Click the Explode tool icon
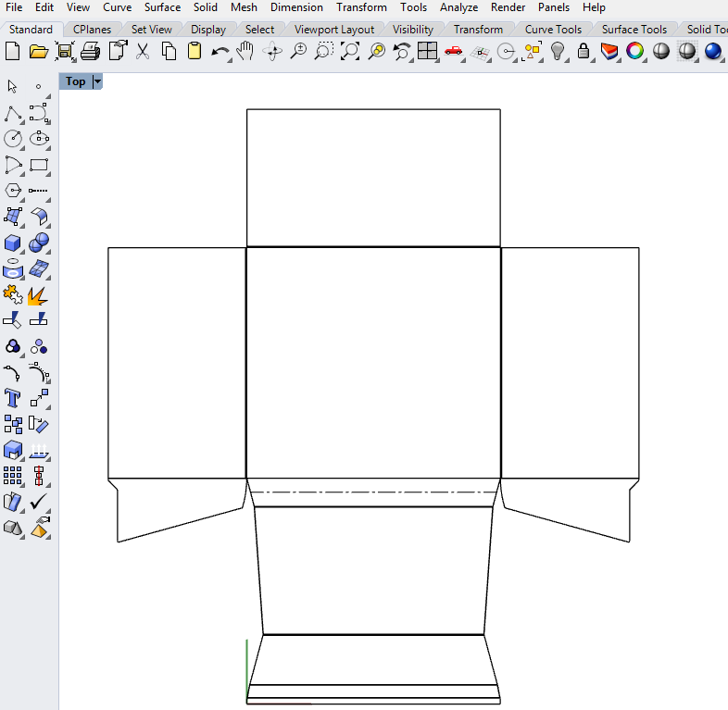Image resolution: width=728 pixels, height=710 pixels. coord(39,295)
